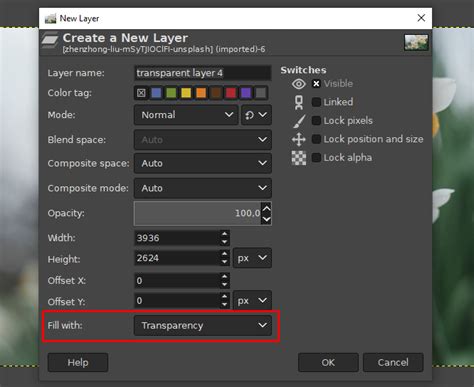Open the Height unit px dropdown
Screen dimensions: 474x387
pyautogui.click(x=252, y=258)
